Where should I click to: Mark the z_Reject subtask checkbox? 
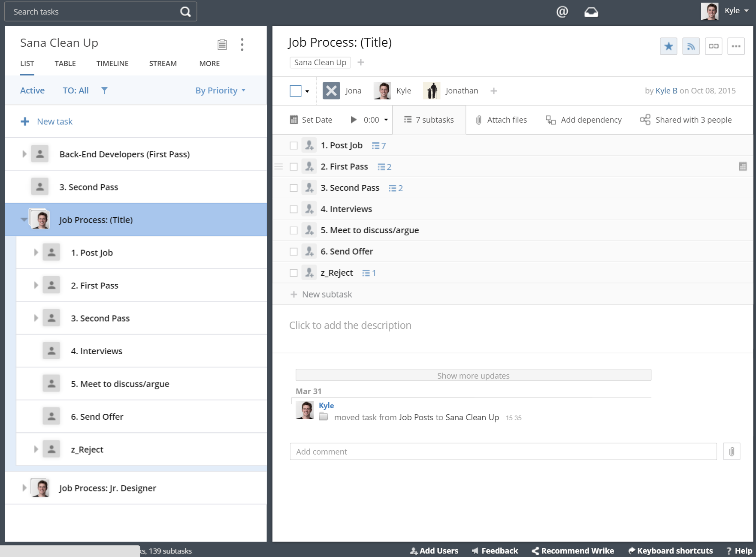[x=293, y=273]
